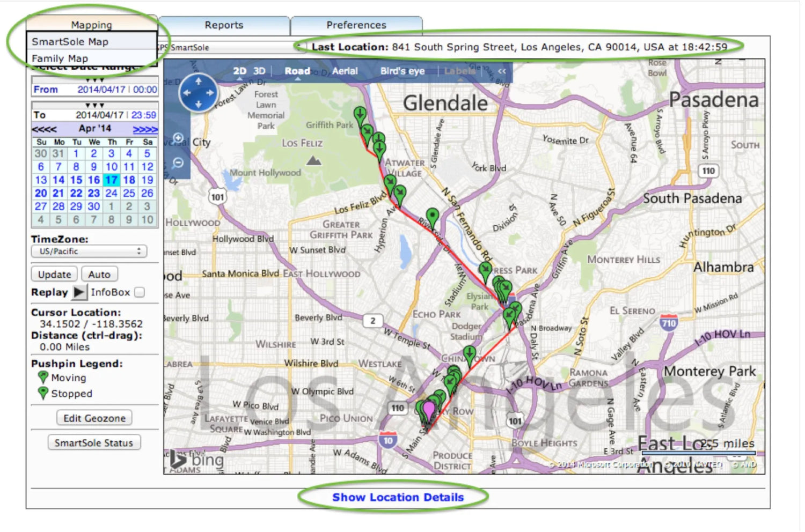Screen dimensions: 805x532
Task: Click the green pushpin on Riverside Dr
Action: (x=432, y=216)
